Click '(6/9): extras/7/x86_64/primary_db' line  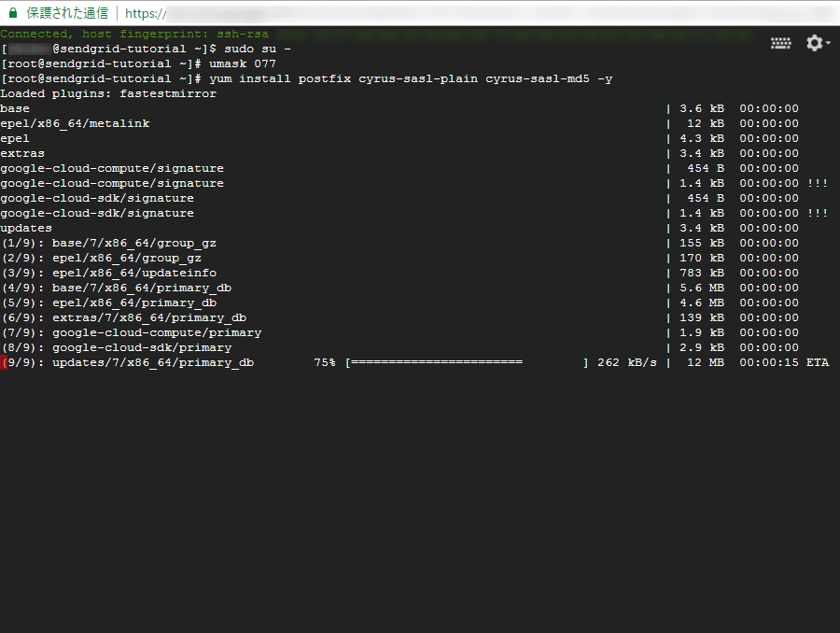[x=124, y=318]
